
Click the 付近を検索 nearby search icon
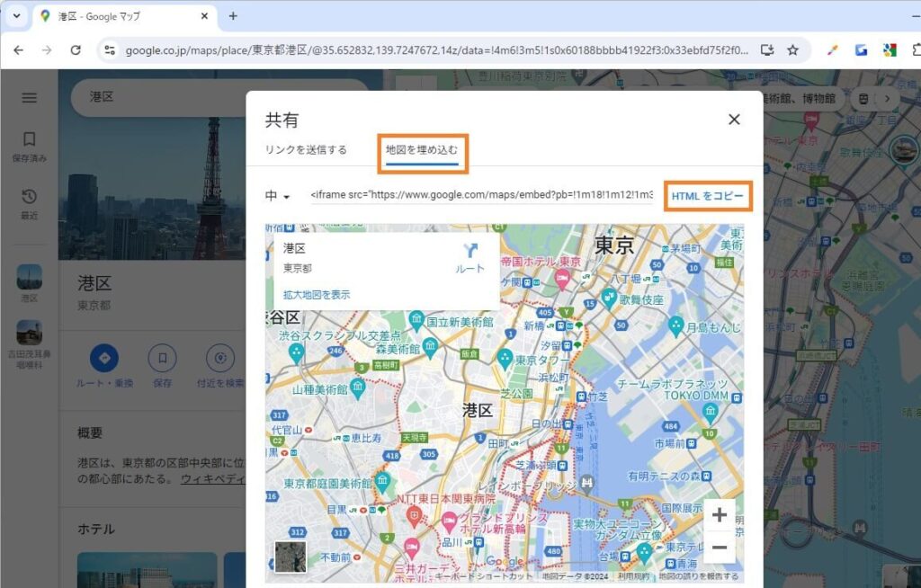pyautogui.click(x=219, y=356)
